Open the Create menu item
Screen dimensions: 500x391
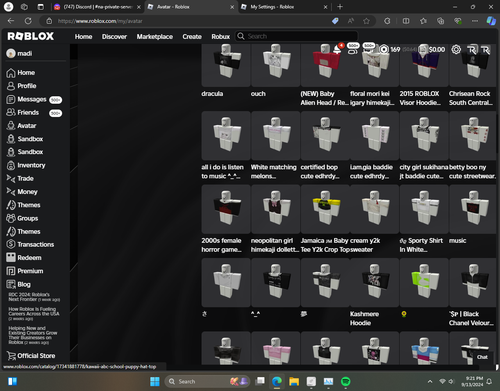click(x=192, y=37)
